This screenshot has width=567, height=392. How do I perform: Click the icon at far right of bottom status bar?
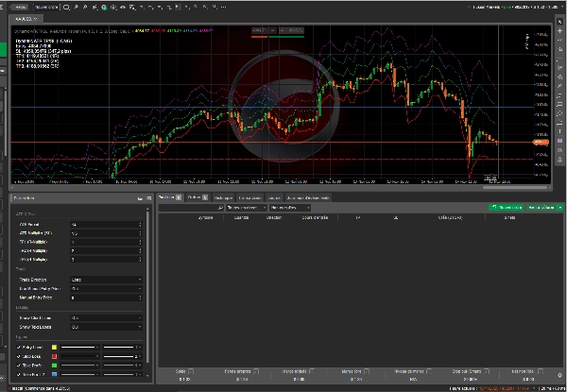click(x=561, y=387)
